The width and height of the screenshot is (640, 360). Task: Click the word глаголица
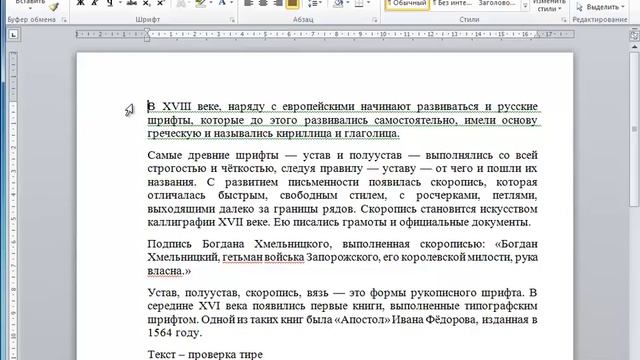pos(372,133)
